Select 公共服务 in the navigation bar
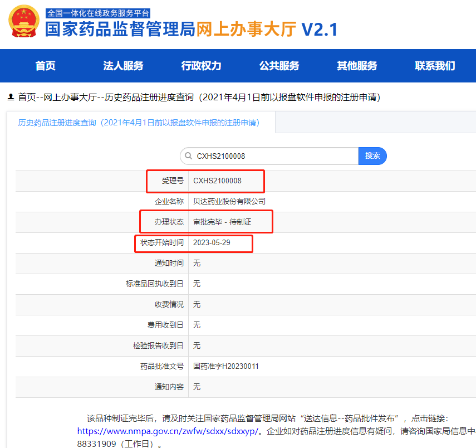 [279, 66]
